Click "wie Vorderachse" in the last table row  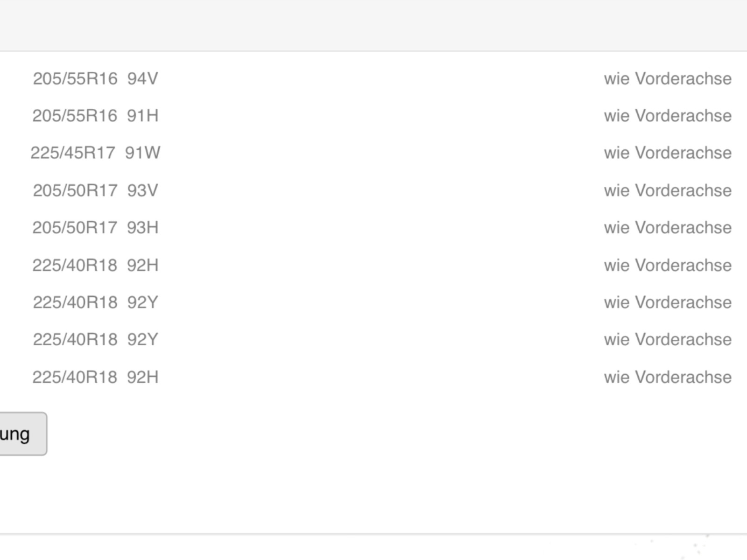(668, 377)
